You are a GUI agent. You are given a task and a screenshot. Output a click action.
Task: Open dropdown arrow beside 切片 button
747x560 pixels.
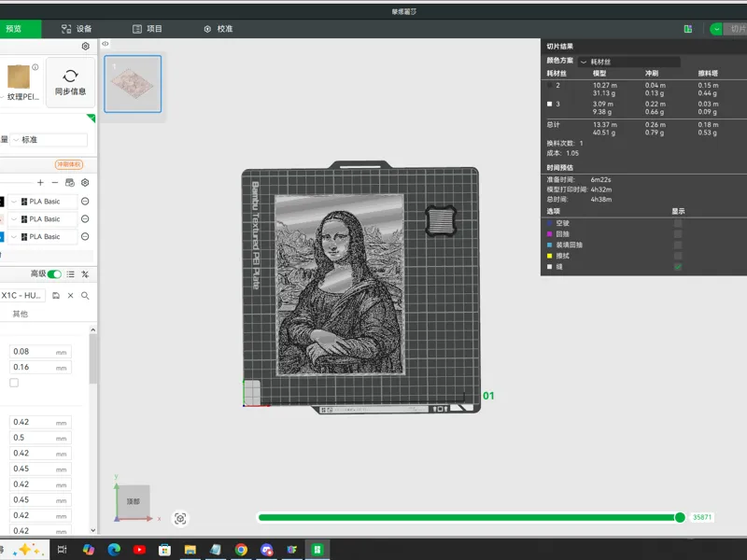tap(716, 29)
